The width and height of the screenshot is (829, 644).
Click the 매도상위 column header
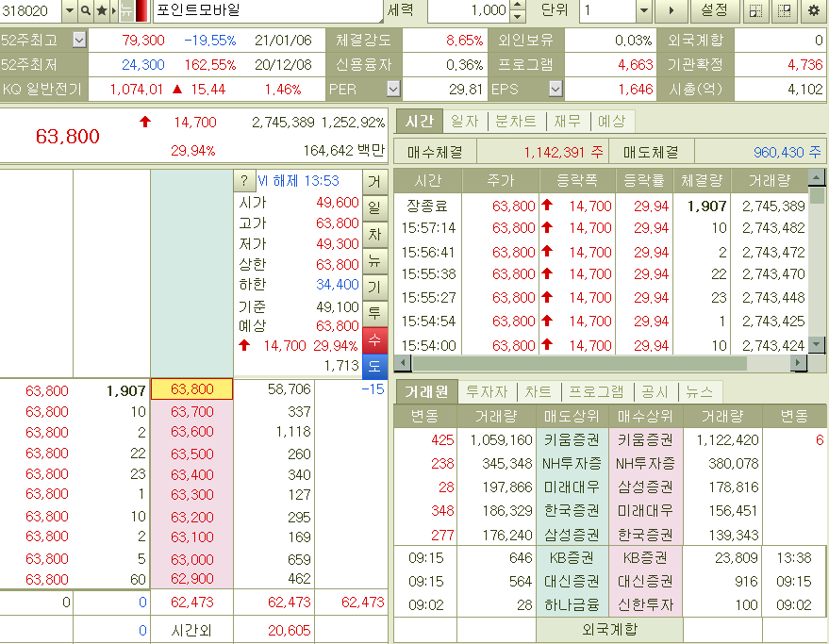click(572, 417)
